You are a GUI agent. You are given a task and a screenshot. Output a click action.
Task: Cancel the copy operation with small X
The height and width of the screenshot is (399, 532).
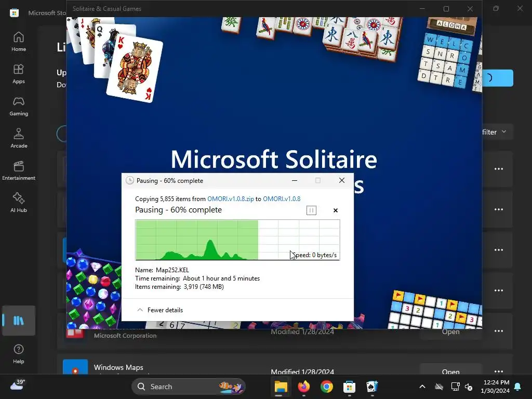(336, 210)
